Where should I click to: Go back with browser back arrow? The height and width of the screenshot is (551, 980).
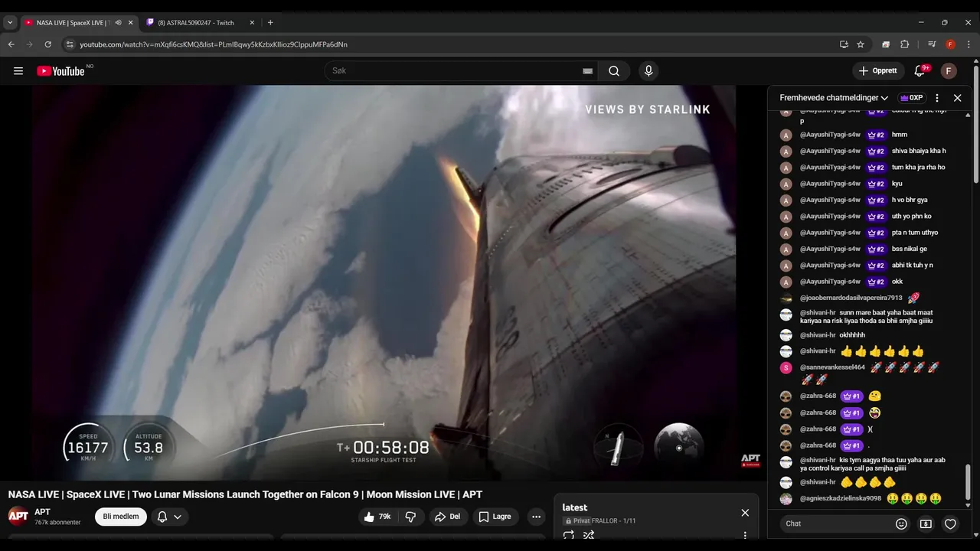tap(11, 44)
